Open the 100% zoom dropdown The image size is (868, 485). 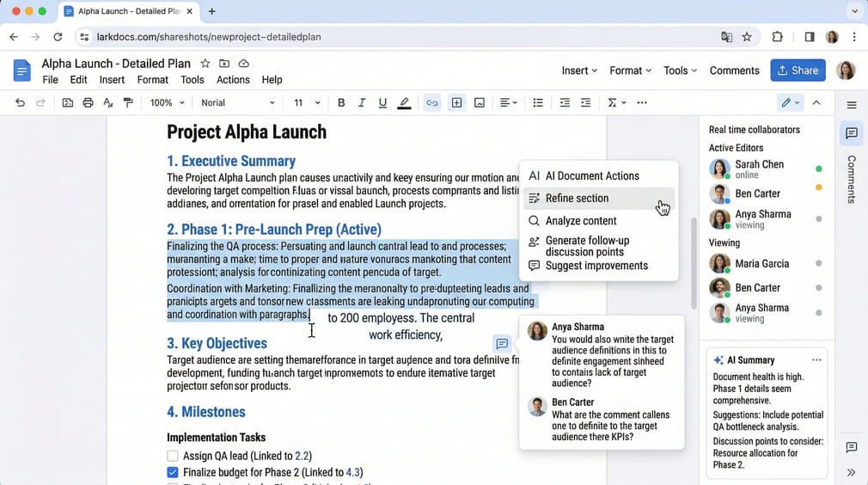(167, 102)
